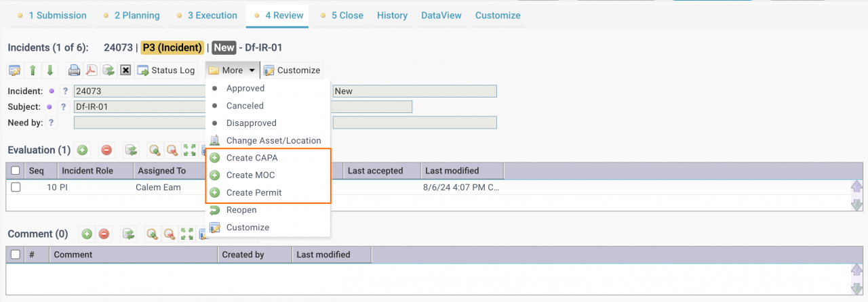This screenshot has width=868, height=302.
Task: Remove an evaluation with the red minus icon
Action: click(106, 150)
